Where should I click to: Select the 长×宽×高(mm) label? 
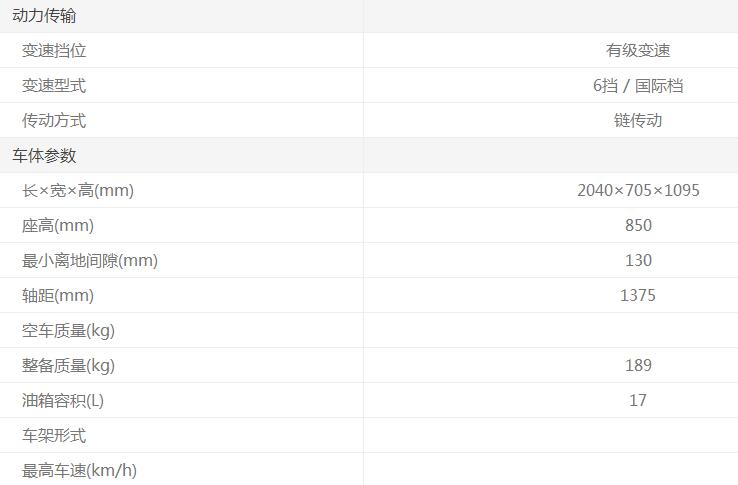point(78,191)
